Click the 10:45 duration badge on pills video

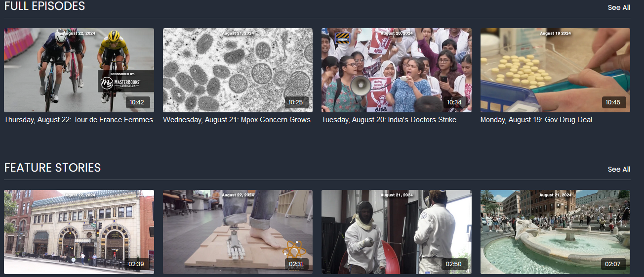[613, 102]
